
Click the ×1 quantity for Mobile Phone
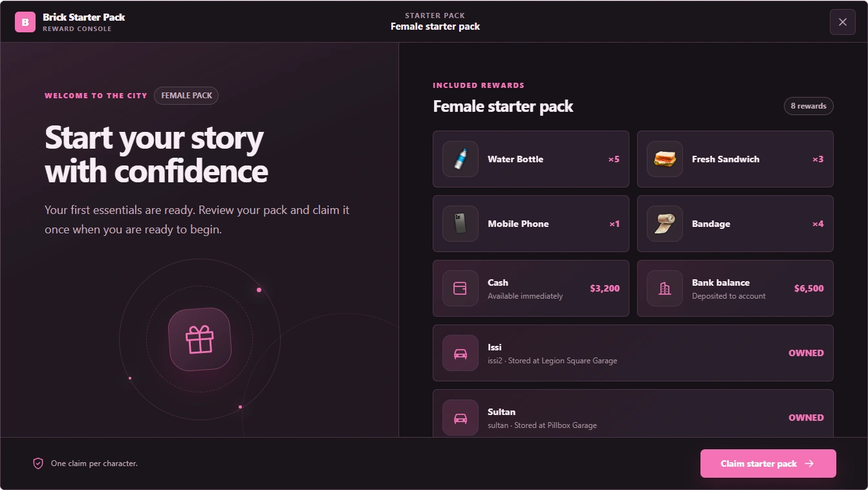[x=614, y=224]
